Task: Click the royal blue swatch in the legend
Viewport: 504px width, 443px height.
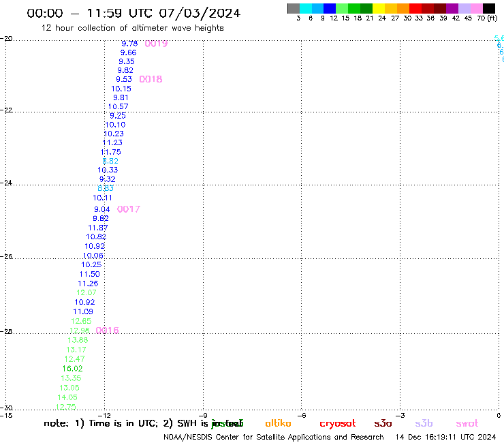Action: pyautogui.click(x=330, y=8)
